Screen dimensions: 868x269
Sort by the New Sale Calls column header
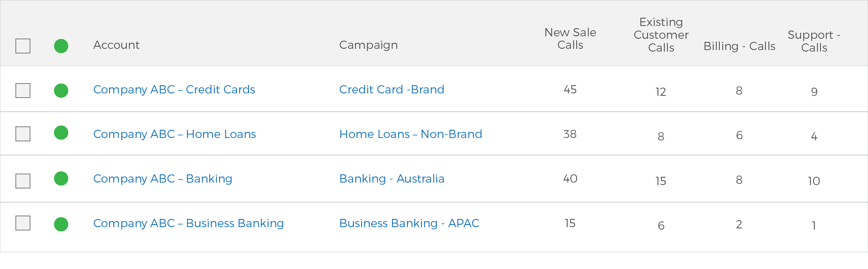(x=570, y=39)
